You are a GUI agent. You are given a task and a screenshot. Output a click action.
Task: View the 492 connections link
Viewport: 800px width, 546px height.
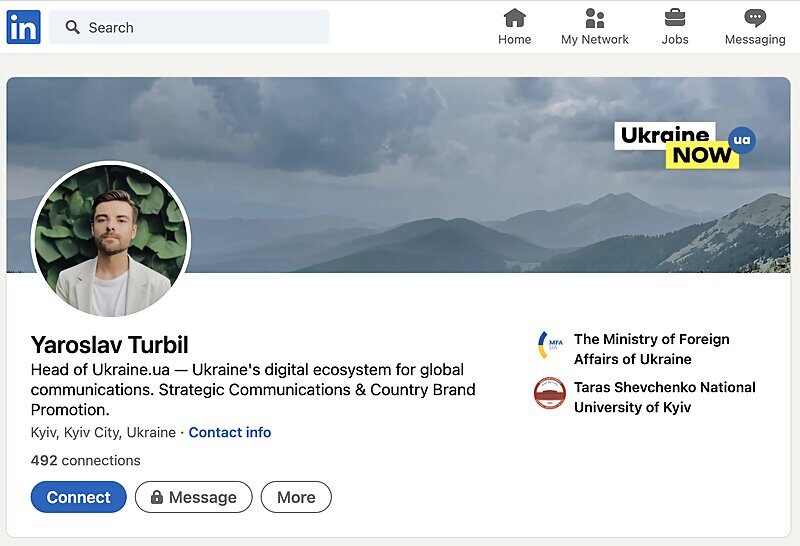pos(85,460)
